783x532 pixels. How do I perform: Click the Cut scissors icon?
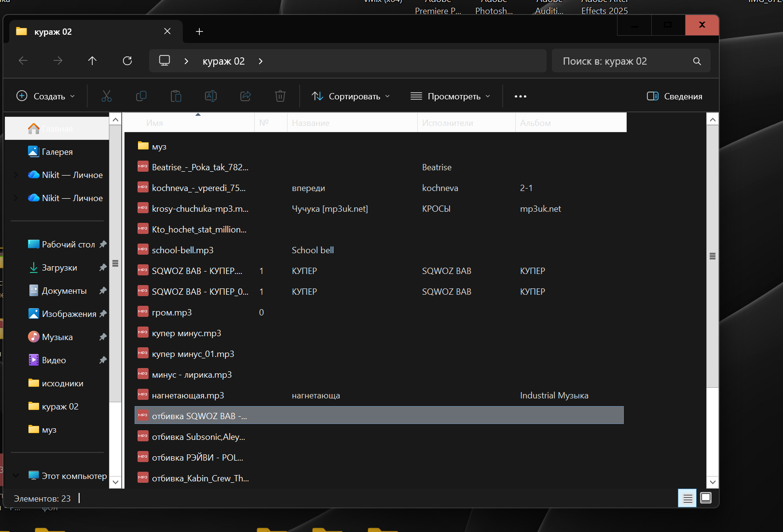tap(107, 96)
